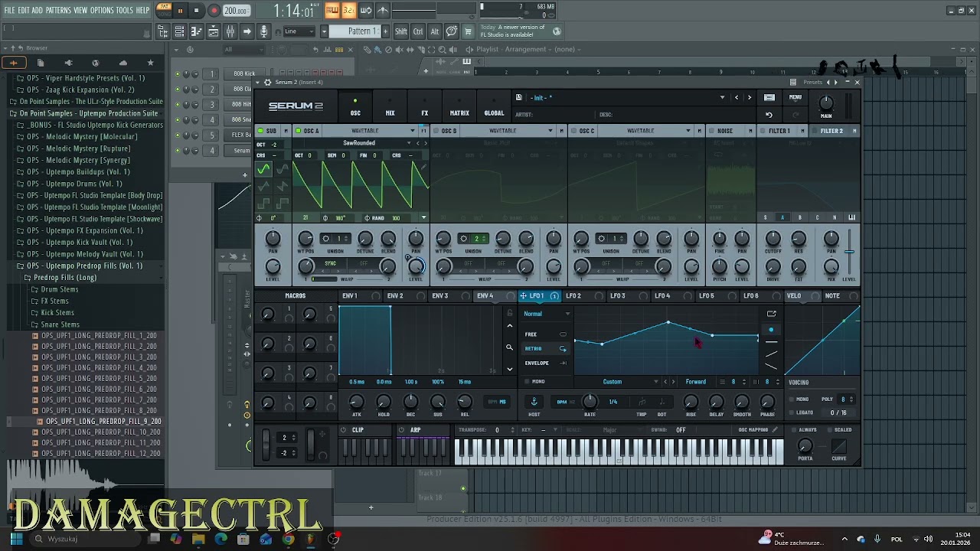
Task: Click the magnifier zoom icon in envelope panel
Action: (x=509, y=347)
